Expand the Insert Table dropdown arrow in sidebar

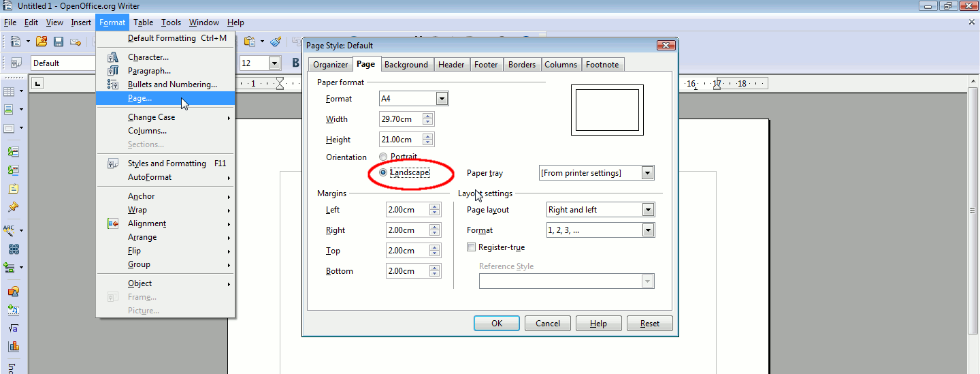pyautogui.click(x=22, y=91)
